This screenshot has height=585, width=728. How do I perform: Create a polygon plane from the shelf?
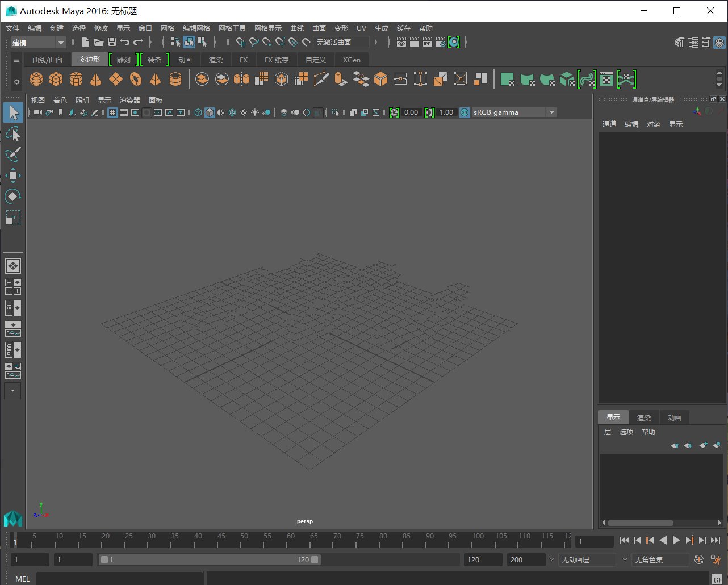tap(116, 79)
